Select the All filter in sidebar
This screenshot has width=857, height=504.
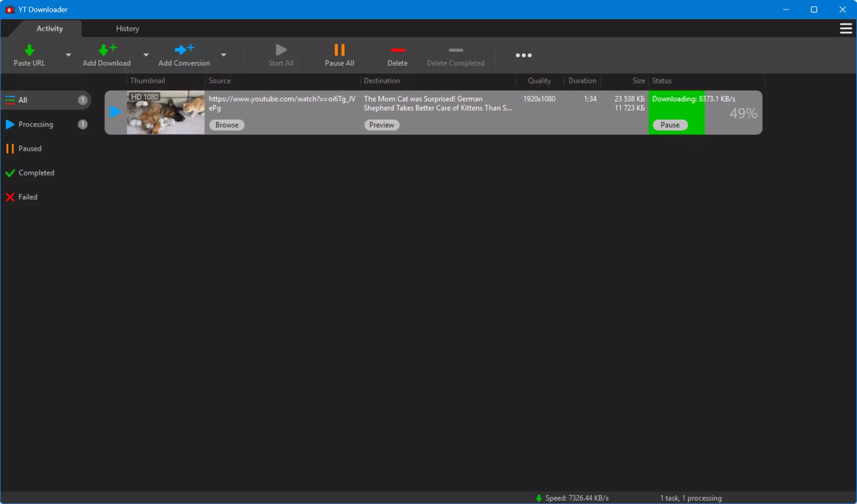[46, 100]
